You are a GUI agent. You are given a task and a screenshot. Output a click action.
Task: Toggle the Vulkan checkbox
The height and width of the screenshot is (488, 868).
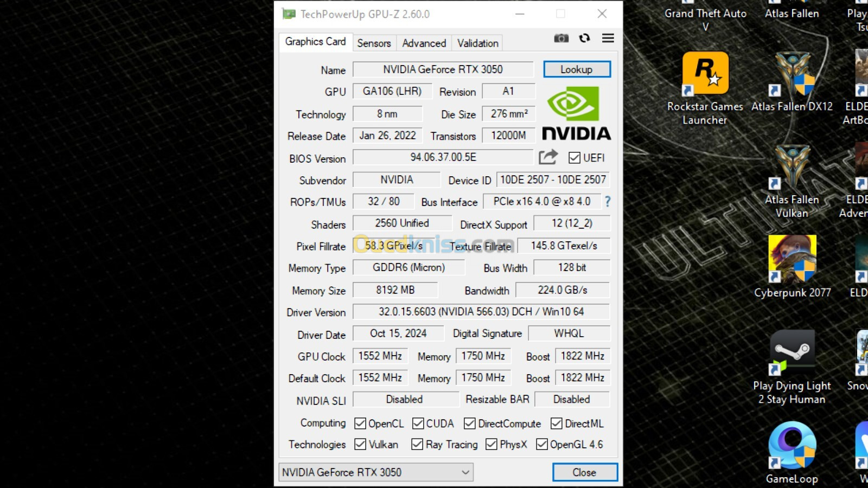pyautogui.click(x=360, y=445)
